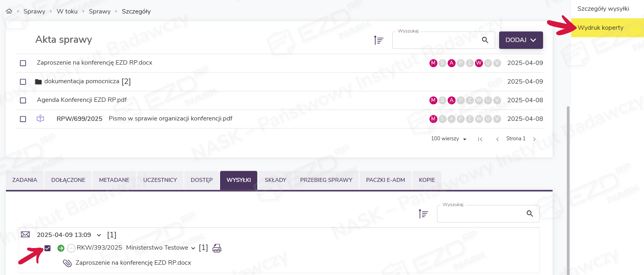Click the printer icon next to Ministerstwo Testowe

click(x=217, y=248)
